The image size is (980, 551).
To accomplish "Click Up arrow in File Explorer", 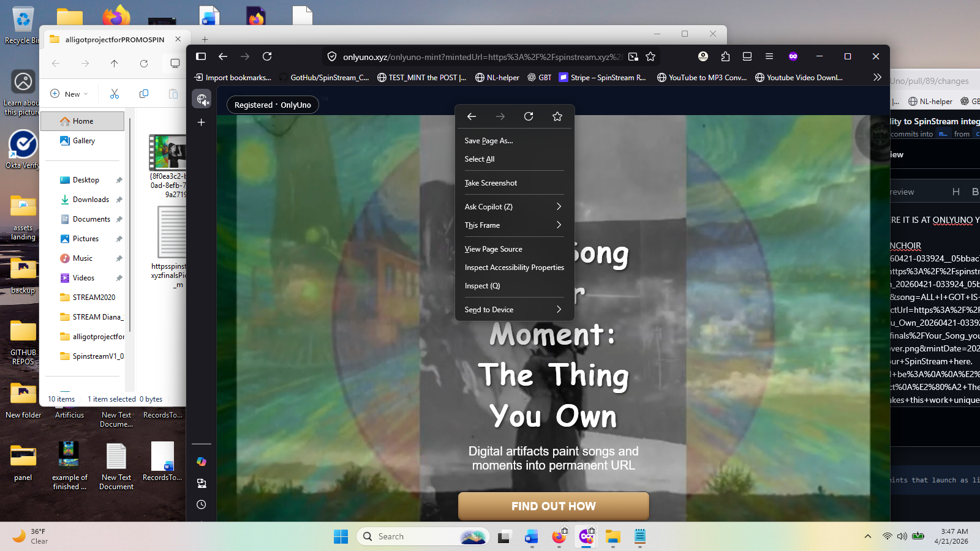I will (x=115, y=64).
